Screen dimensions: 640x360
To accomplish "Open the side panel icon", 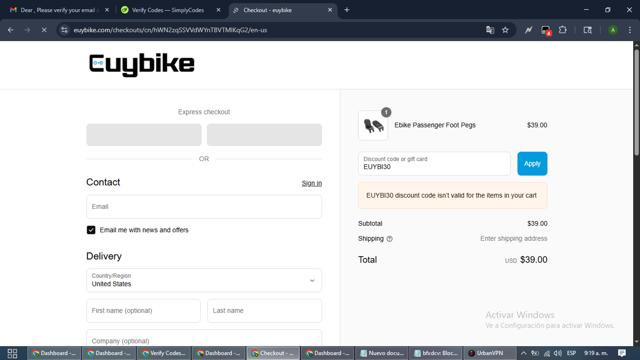I will 587,30.
